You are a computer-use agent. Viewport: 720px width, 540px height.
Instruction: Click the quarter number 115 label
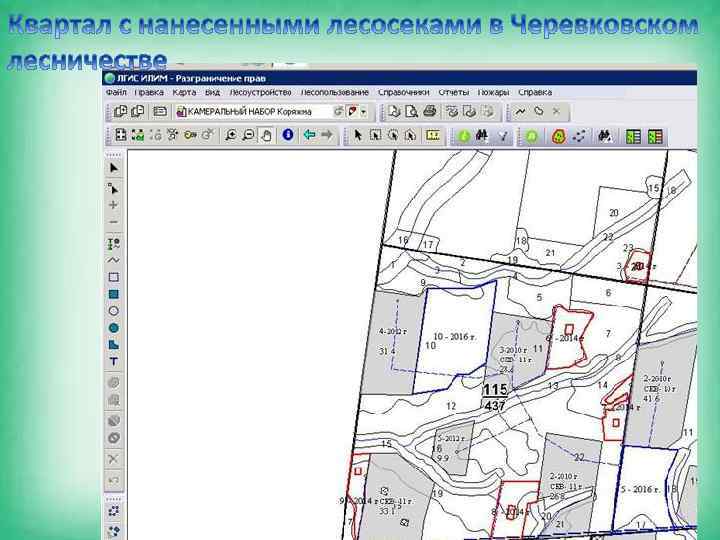[495, 390]
